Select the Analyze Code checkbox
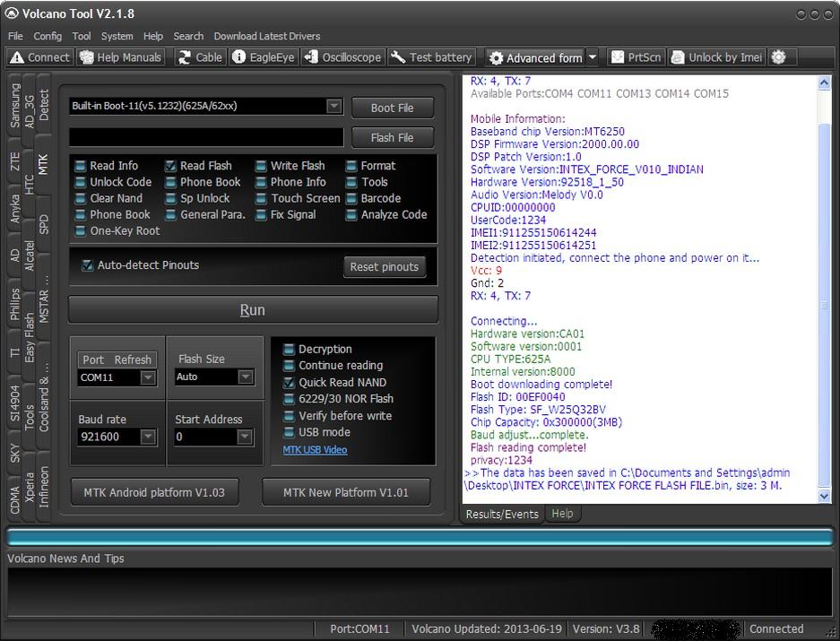This screenshot has width=840, height=641. 351,215
